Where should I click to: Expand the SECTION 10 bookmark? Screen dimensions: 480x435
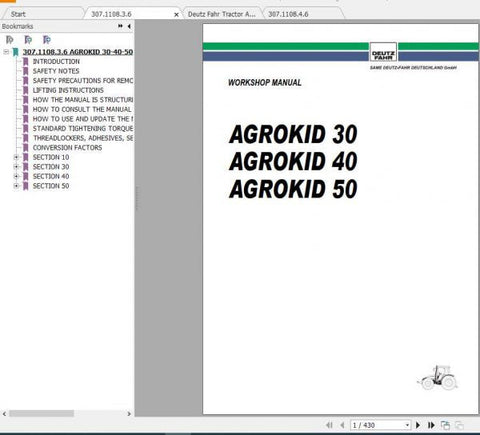tap(16, 157)
